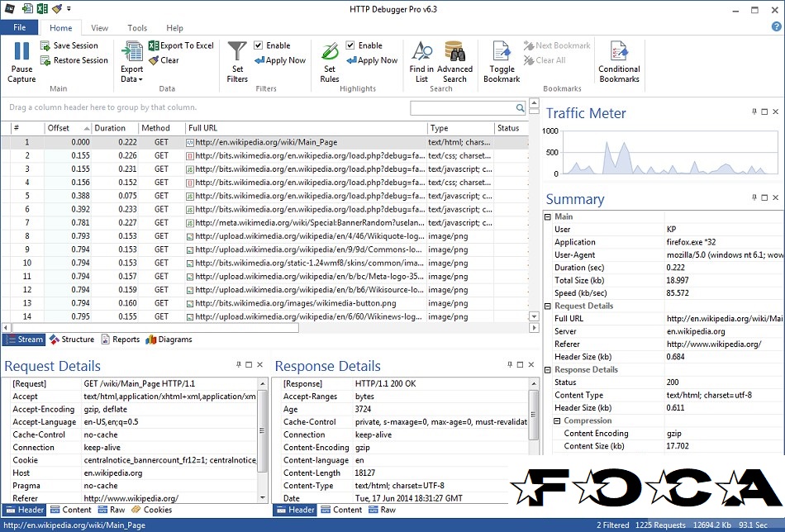
Task: Switch to Structure view tab
Action: [x=72, y=340]
